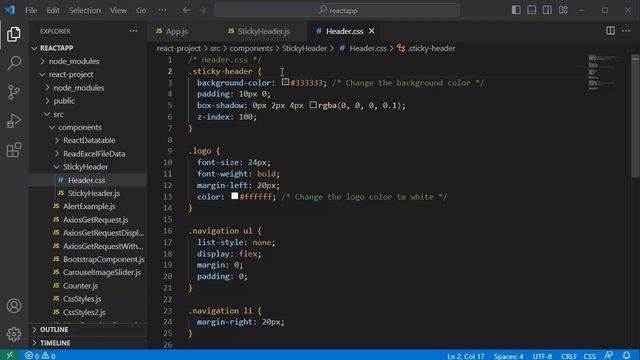The height and width of the screenshot is (360, 640).
Task: Show errors and warnings count
Action: point(40,356)
